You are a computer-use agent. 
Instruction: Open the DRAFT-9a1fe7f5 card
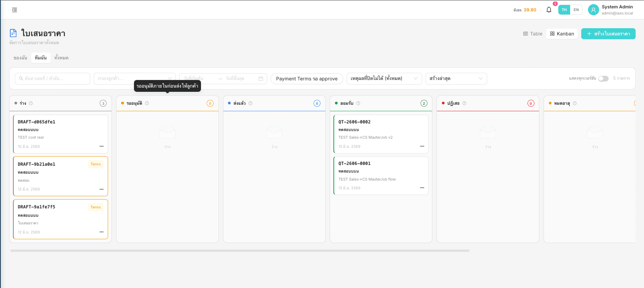click(61, 219)
